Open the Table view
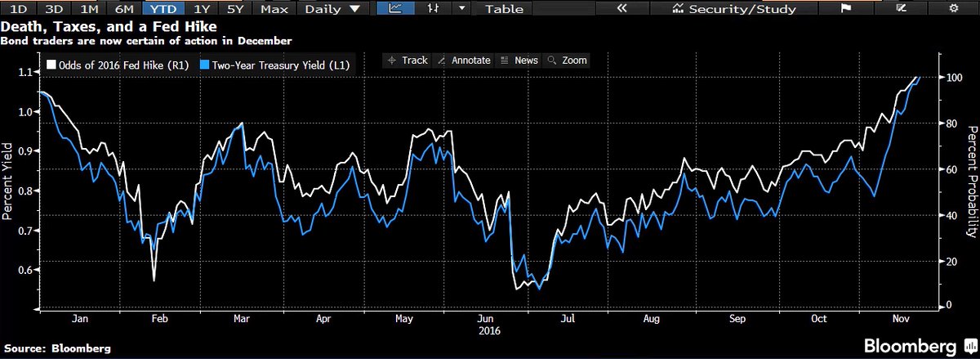The width and height of the screenshot is (980, 359). coord(505,10)
